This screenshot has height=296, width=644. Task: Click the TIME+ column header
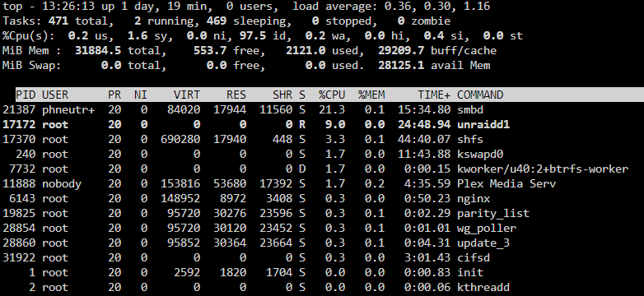pyautogui.click(x=434, y=95)
